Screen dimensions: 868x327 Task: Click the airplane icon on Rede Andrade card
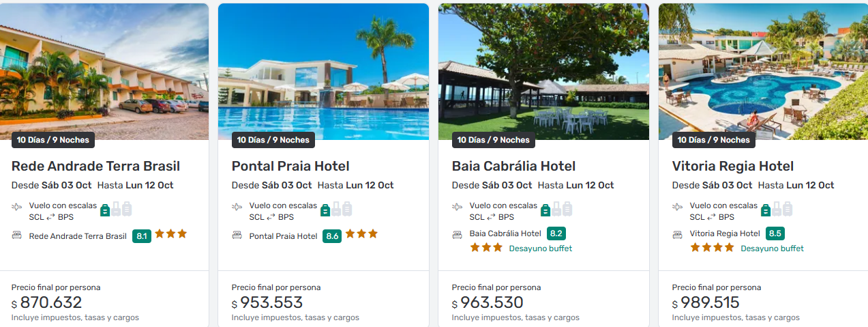[x=17, y=207]
